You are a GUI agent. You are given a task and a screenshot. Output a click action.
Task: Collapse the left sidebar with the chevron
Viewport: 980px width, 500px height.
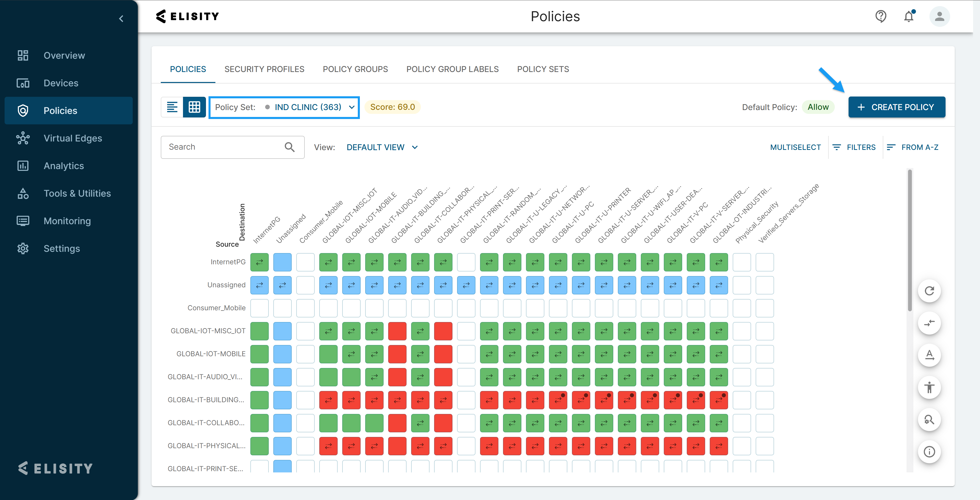[121, 18]
